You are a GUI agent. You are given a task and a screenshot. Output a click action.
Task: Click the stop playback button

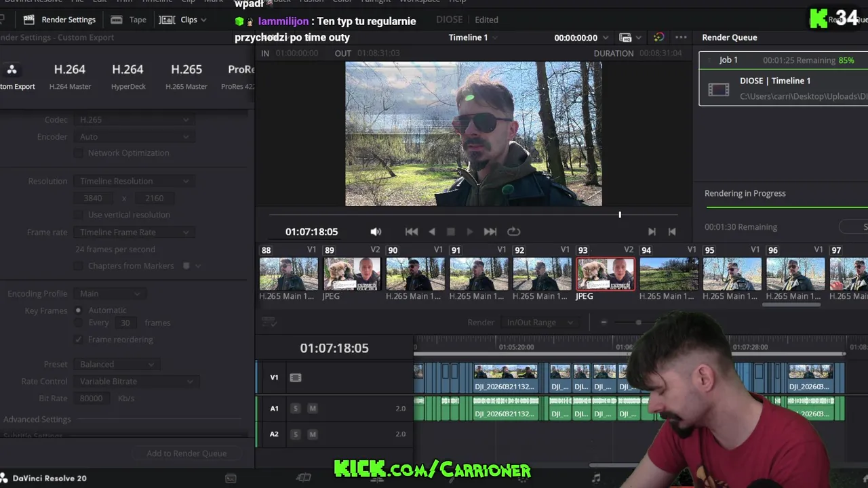click(x=451, y=232)
